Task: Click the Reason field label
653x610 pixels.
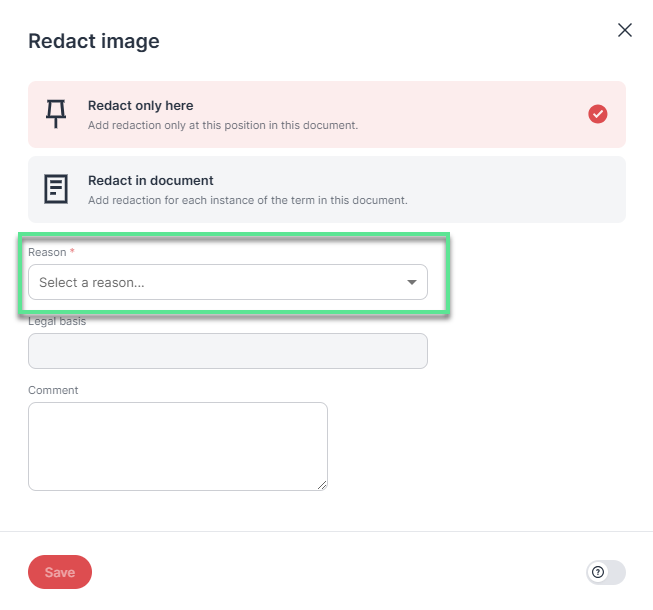Action: tap(47, 252)
